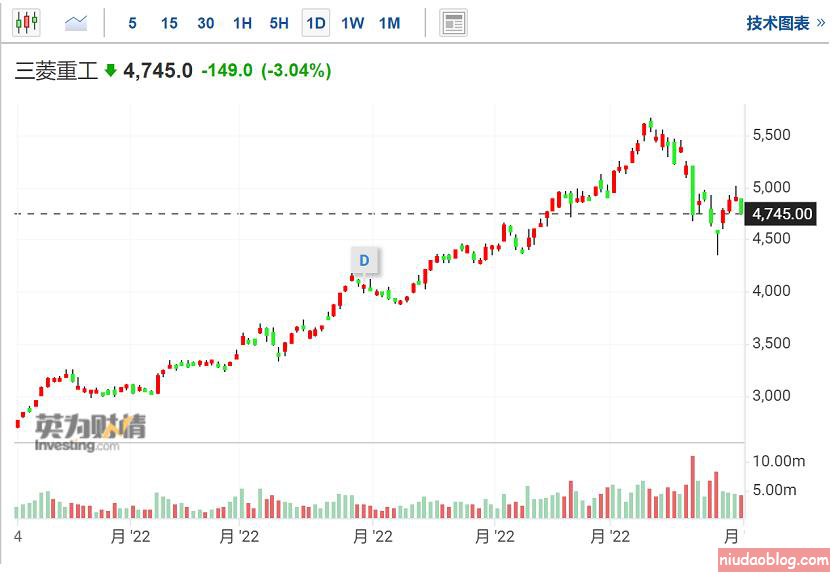Select the 1M timeframe

[x=389, y=23]
